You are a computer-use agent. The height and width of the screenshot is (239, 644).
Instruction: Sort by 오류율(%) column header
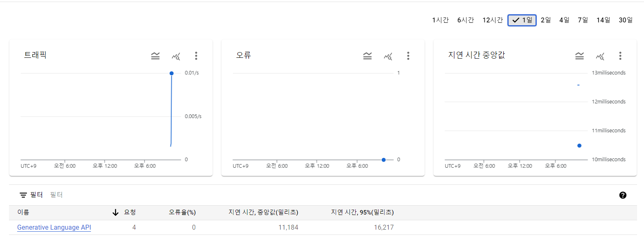coord(182,213)
